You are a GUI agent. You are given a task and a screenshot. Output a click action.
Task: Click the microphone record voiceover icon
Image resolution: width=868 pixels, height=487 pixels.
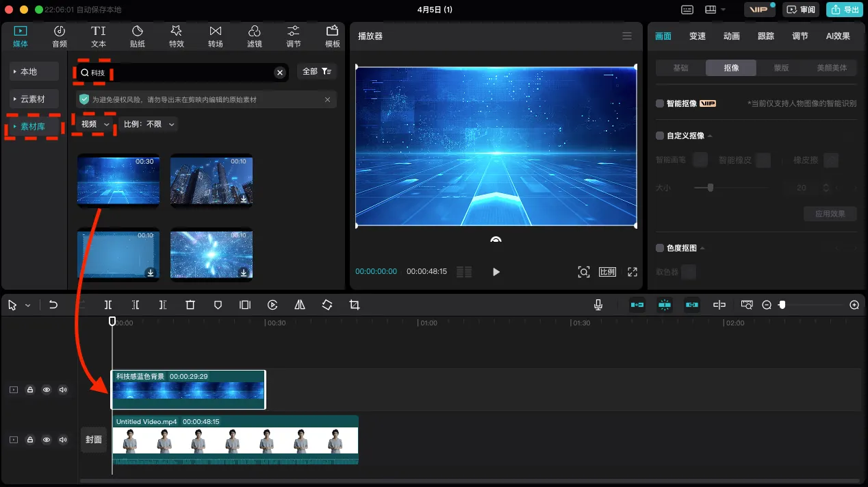click(598, 305)
